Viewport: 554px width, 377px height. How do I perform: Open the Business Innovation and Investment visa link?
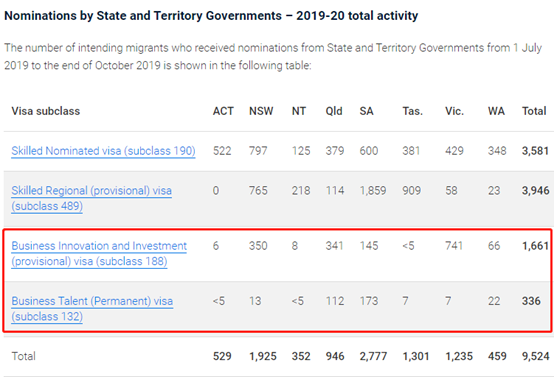pos(99,253)
